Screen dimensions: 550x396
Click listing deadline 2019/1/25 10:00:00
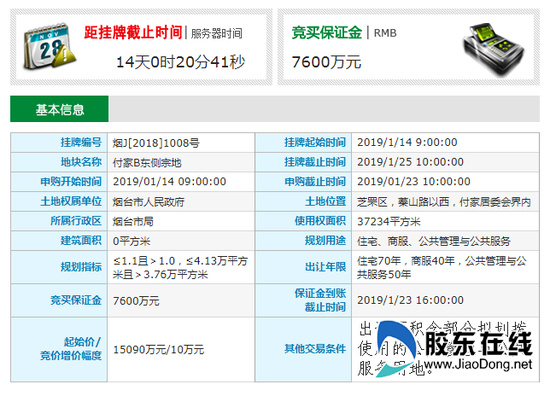[410, 162]
